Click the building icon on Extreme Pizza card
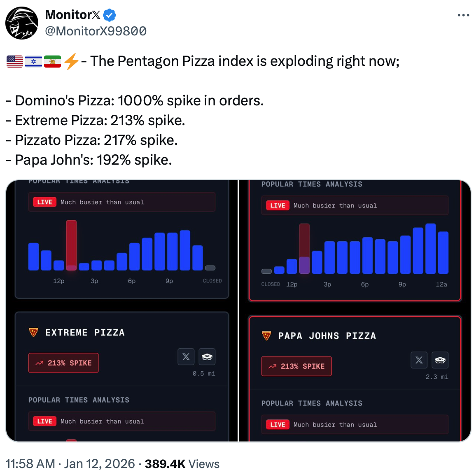The height and width of the screenshot is (475, 476). point(207,357)
